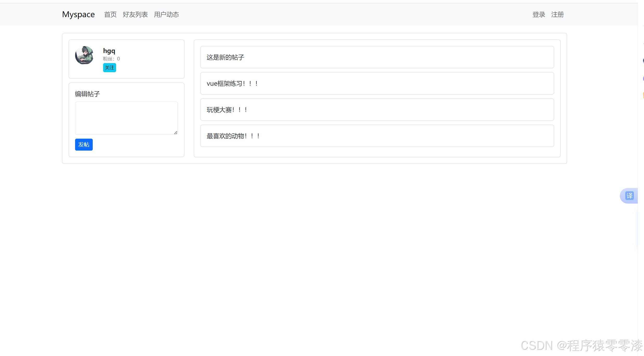
Task: Click the textarea resize handle corner
Action: (x=176, y=133)
